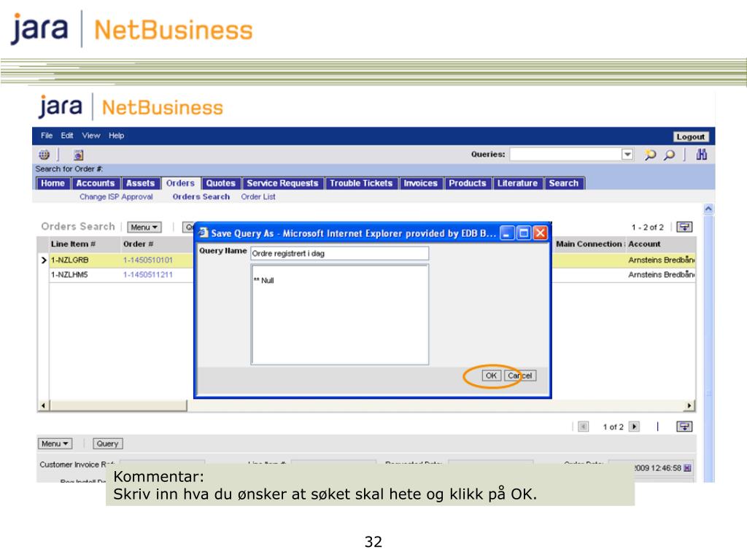Click Arnsteins account in the 1-NZLHM5 row
This screenshot has width=747, height=560.
[x=662, y=275]
